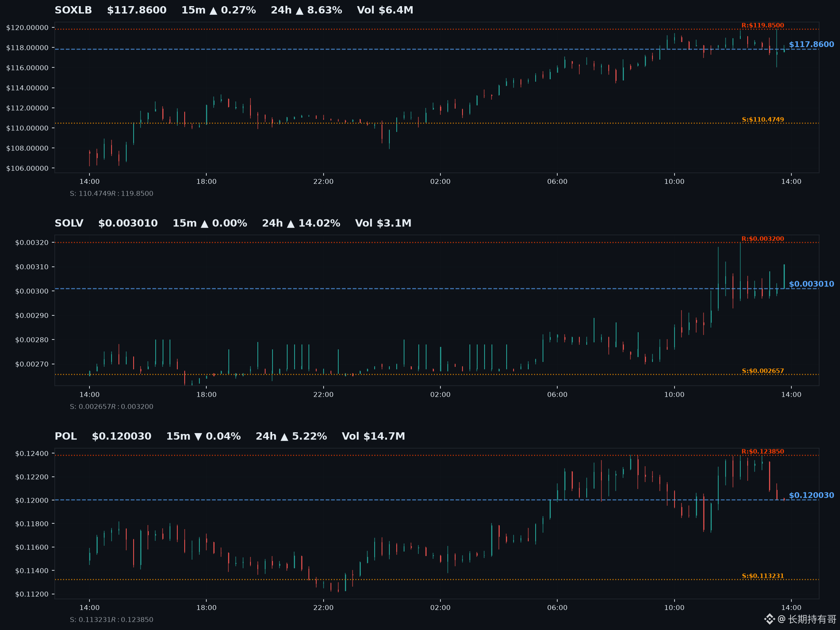Click the S:$0.002657 support label
840x630 pixels.
(x=763, y=371)
